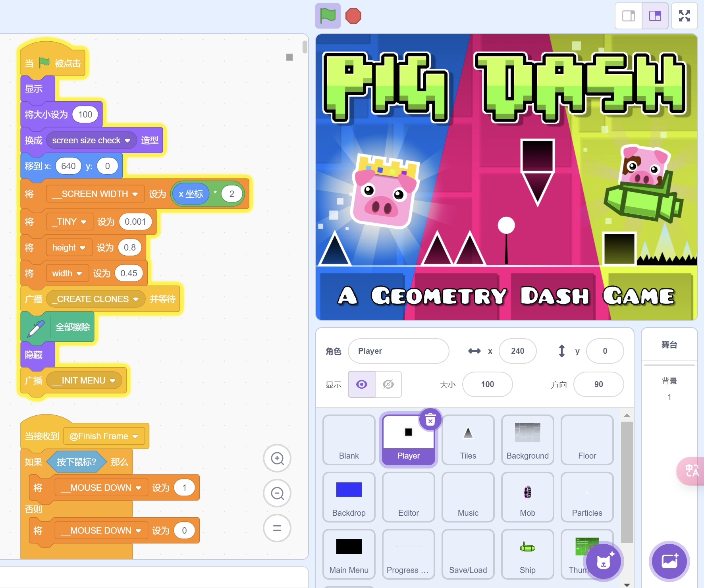The height and width of the screenshot is (588, 704).
Task: Zoom out of the code workspace
Action: tap(277, 493)
